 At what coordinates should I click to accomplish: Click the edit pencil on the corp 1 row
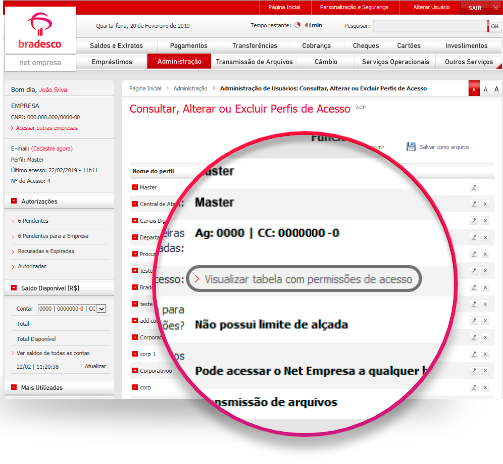[474, 354]
